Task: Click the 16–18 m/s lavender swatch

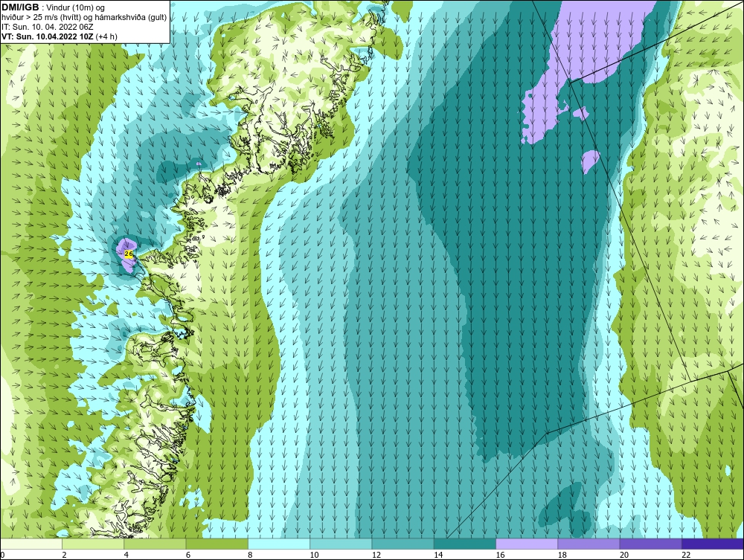Action: 527,544
